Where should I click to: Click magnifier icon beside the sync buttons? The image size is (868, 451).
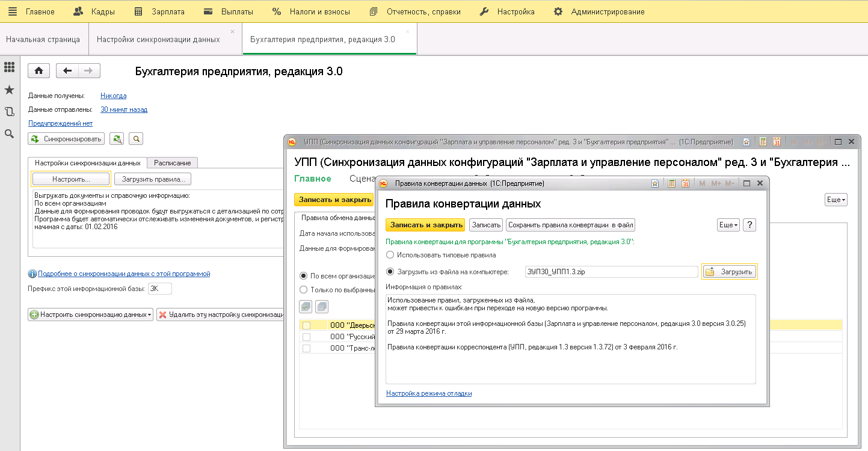pos(137,139)
